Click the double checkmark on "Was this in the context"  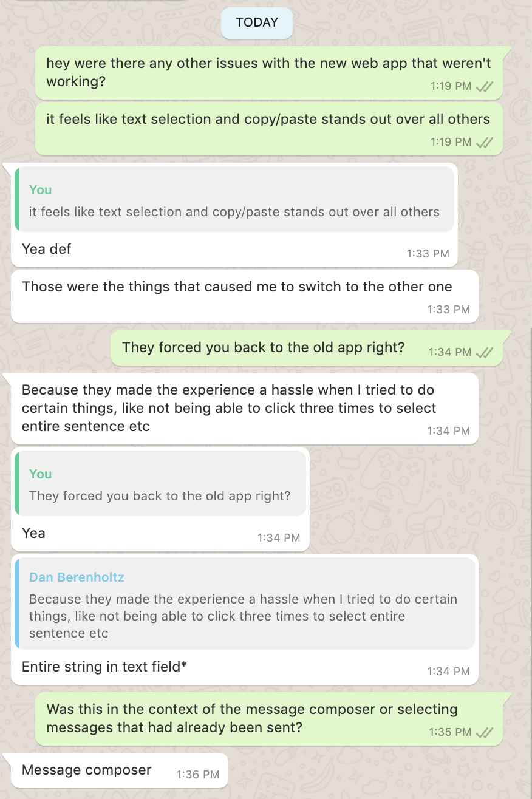pos(485,732)
